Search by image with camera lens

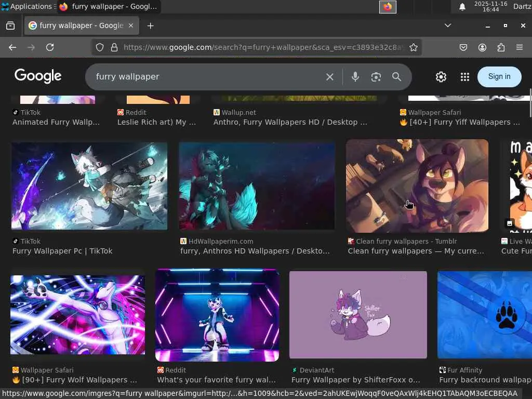tap(376, 77)
